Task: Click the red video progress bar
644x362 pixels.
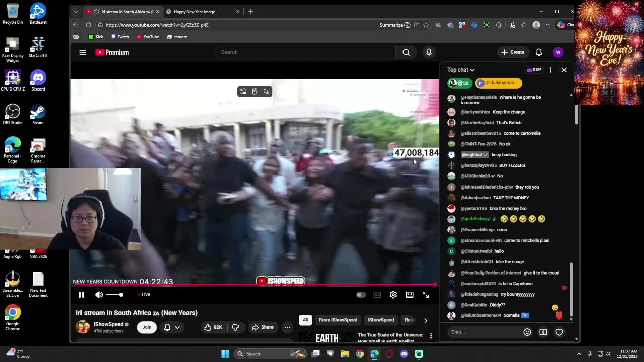Action: pyautogui.click(x=254, y=285)
